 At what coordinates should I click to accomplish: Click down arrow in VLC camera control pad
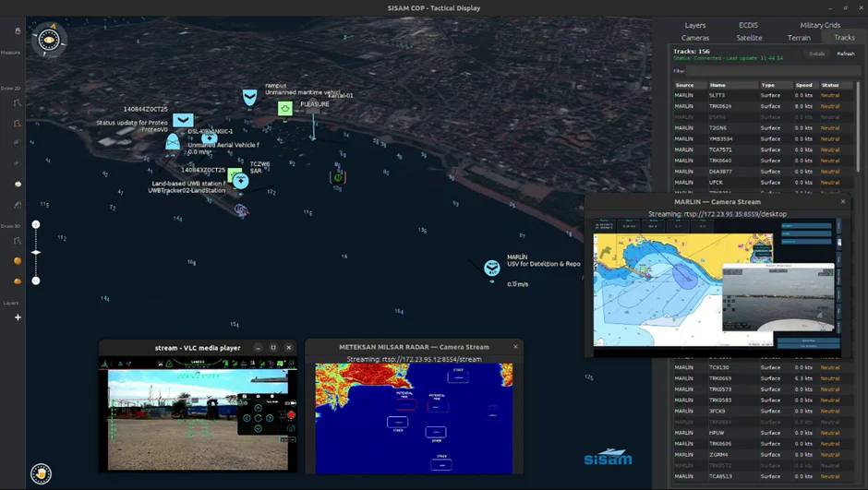(258, 428)
